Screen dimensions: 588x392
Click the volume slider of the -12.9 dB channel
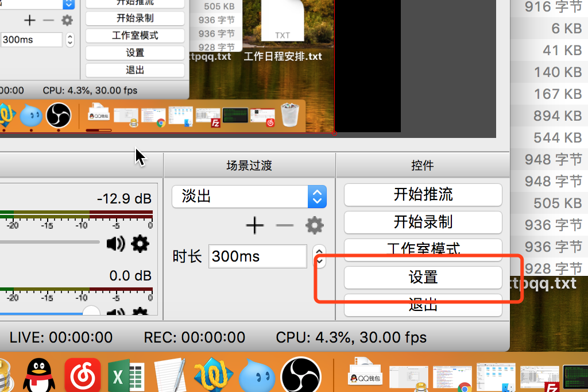(49, 242)
